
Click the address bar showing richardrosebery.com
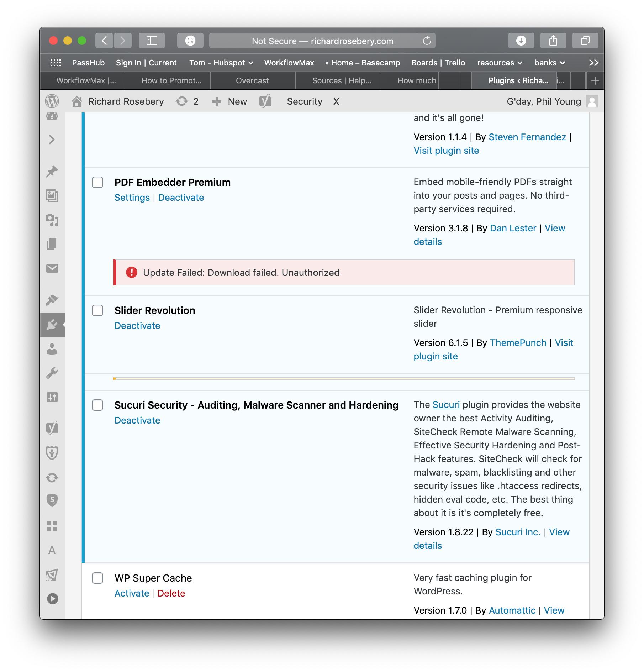(322, 41)
